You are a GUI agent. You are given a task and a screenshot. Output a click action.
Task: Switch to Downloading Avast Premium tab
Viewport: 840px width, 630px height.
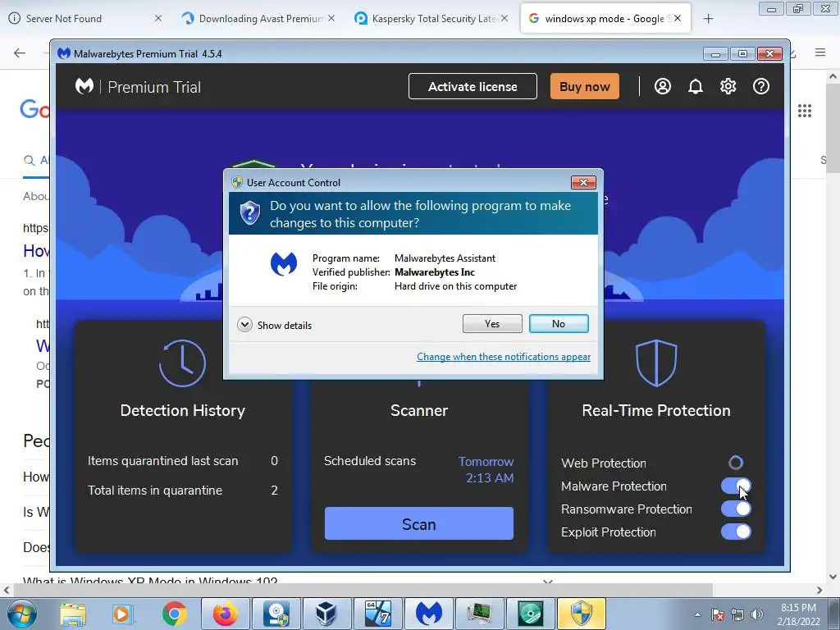click(259, 18)
